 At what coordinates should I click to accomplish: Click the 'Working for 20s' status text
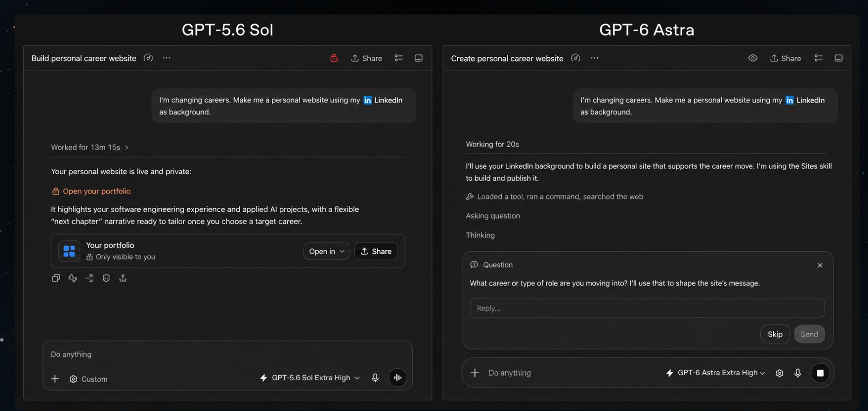pos(492,144)
